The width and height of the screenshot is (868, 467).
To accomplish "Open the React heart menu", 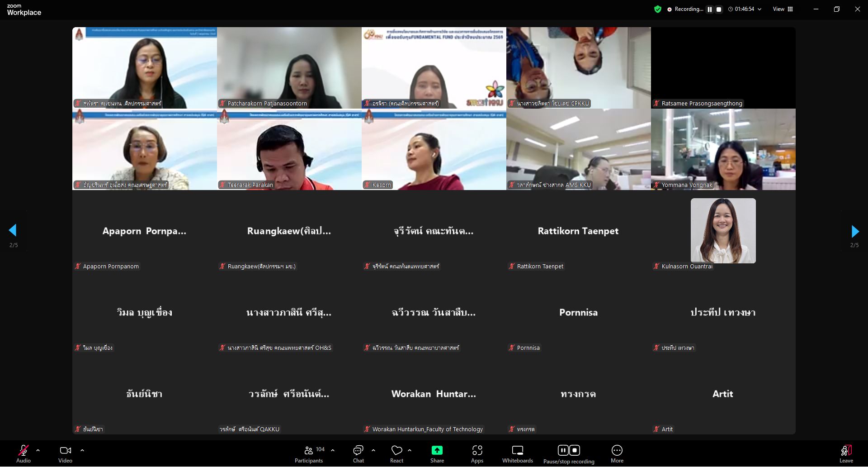I will coord(396,454).
